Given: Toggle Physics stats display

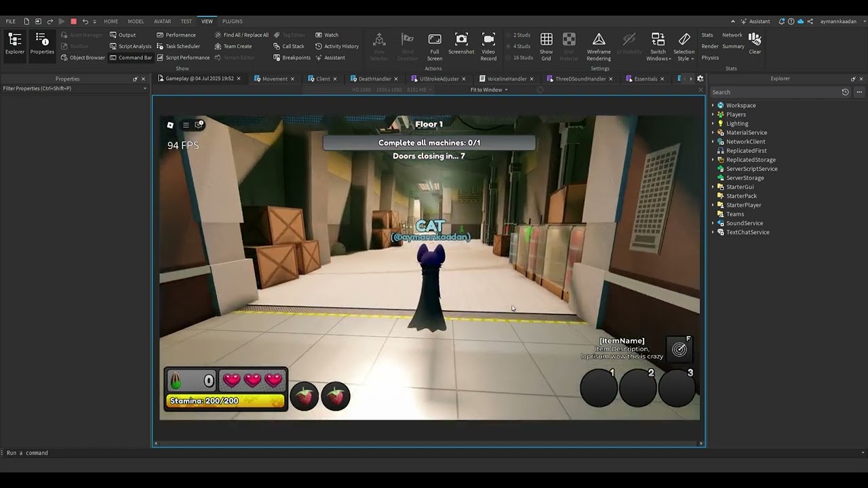Looking at the screenshot, I should 710,58.
